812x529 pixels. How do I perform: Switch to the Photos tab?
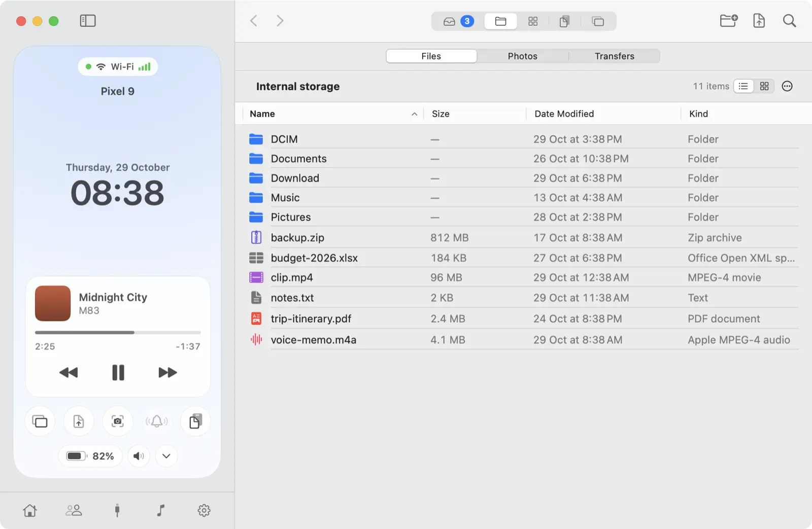click(523, 56)
